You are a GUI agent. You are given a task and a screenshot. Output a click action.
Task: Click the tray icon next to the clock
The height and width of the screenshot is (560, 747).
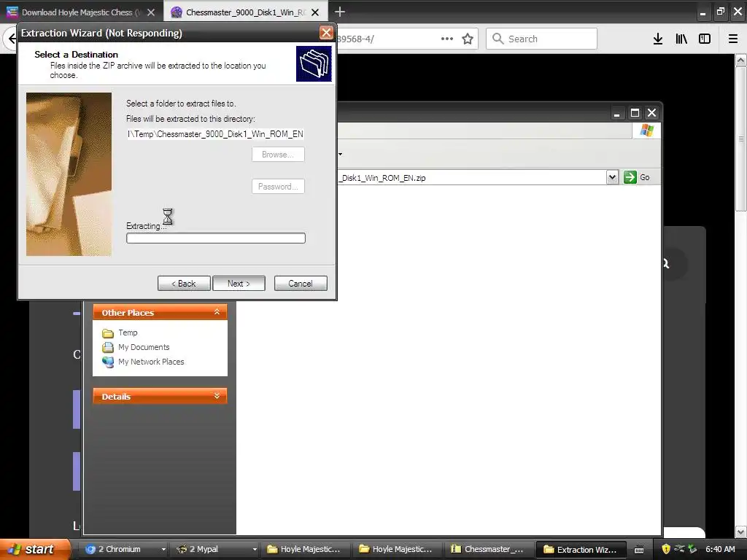pos(693,549)
